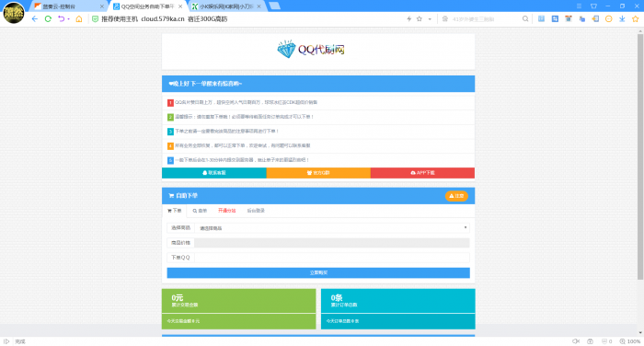Open the undo history dropdown arrow
The image size is (644, 346).
point(69,19)
